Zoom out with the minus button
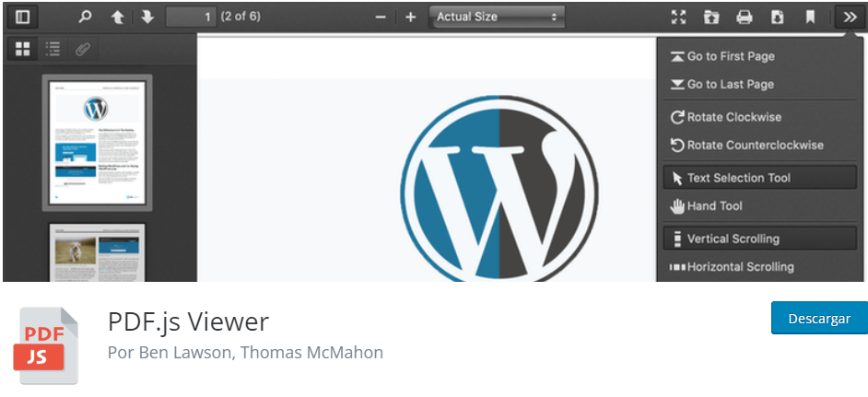Image resolution: width=868 pixels, height=397 pixels. pos(381,17)
